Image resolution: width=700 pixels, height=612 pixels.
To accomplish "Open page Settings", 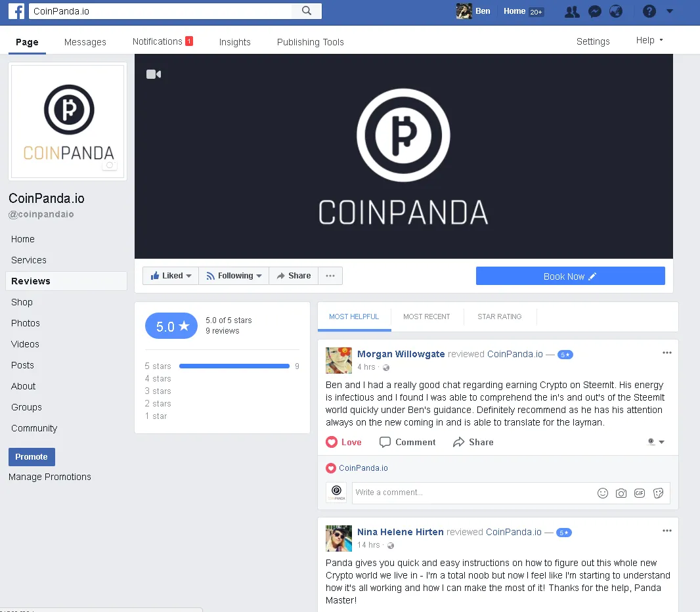I will (x=593, y=41).
